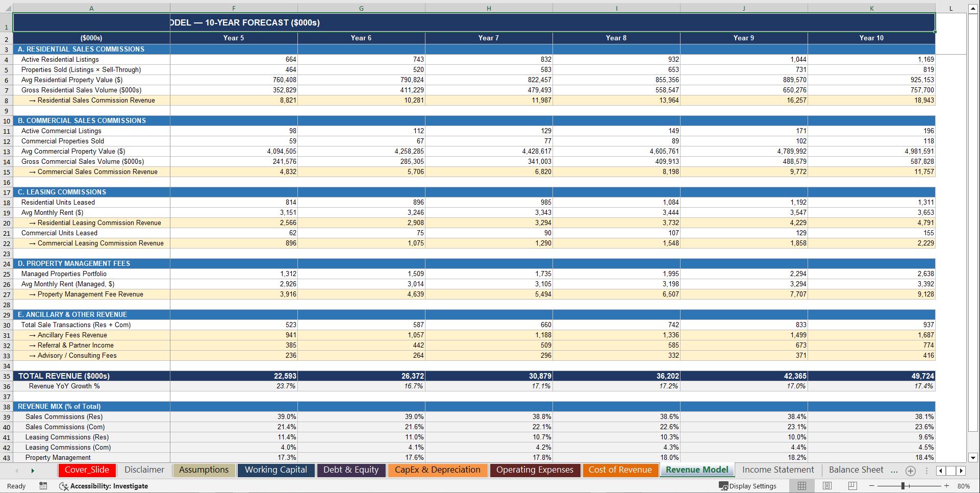Run the Accessibility Investigate check
Screen dimensions: 980x493
[x=104, y=486]
